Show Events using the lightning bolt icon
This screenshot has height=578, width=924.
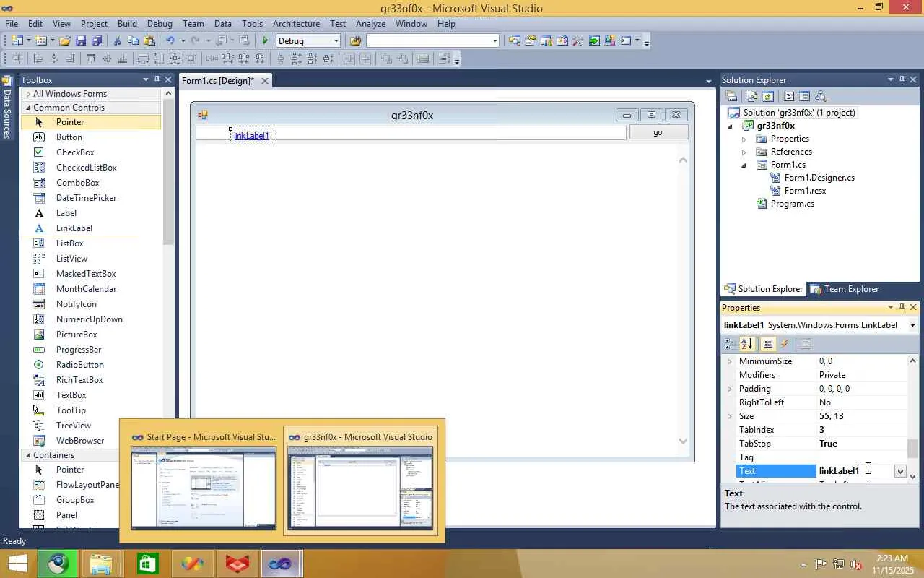click(x=785, y=344)
